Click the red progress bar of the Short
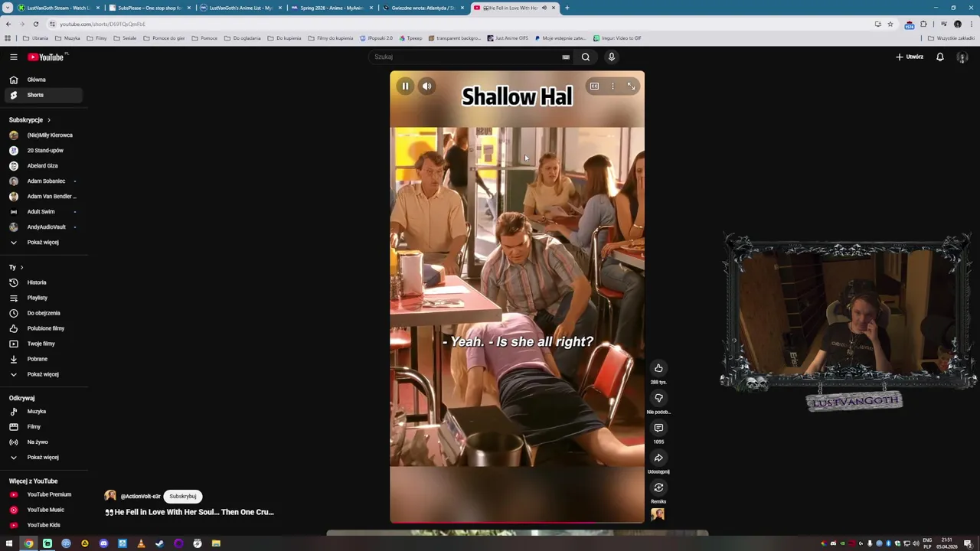 click(x=517, y=523)
